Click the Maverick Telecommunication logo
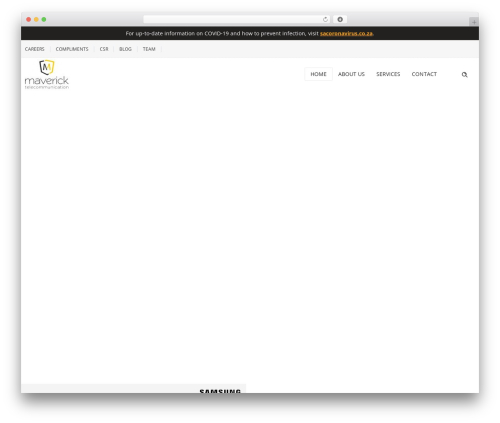Image resolution: width=500 pixels, height=423 pixels. point(47,74)
